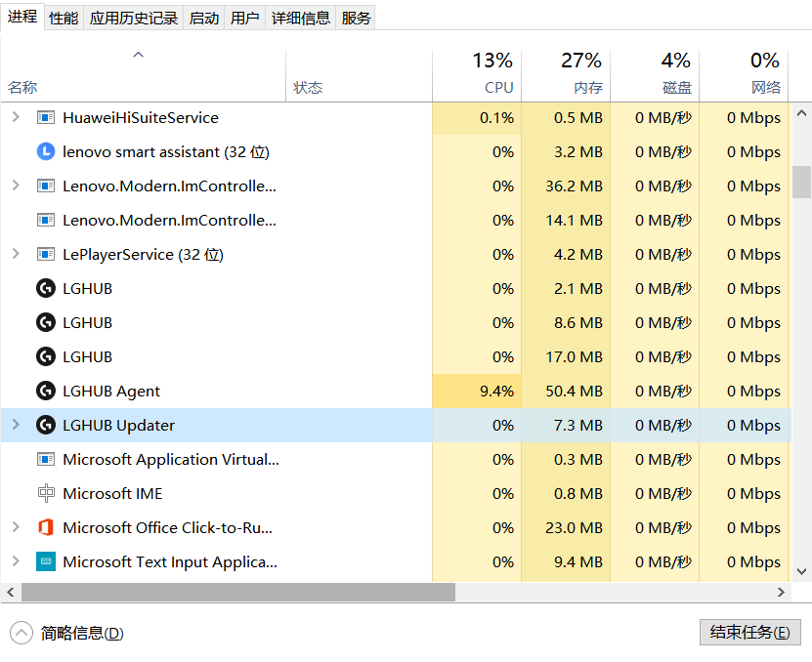Viewport: 812px width, 662px height.
Task: Click the HuaweiHiSuiteService process icon
Action: (x=46, y=118)
